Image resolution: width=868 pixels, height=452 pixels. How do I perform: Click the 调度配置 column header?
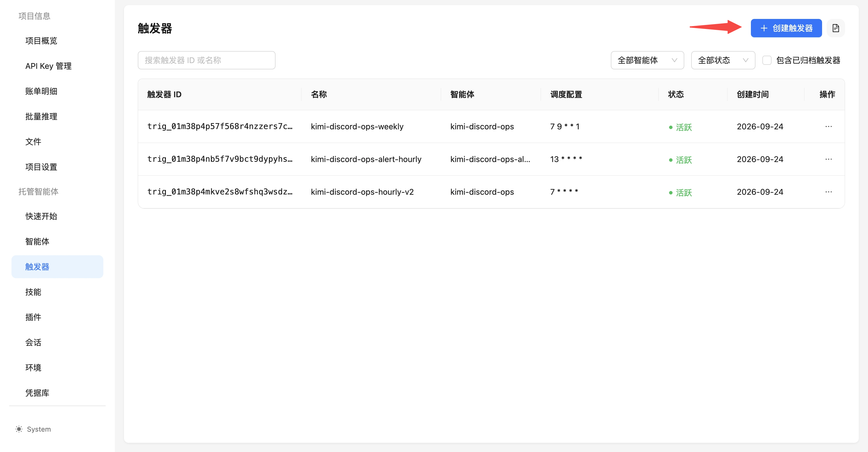(566, 95)
